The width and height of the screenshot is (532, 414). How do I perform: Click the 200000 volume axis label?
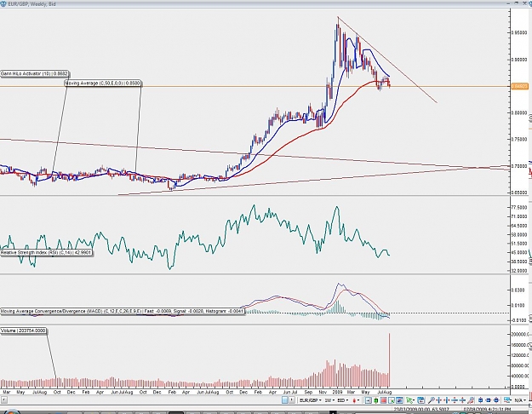click(x=521, y=334)
